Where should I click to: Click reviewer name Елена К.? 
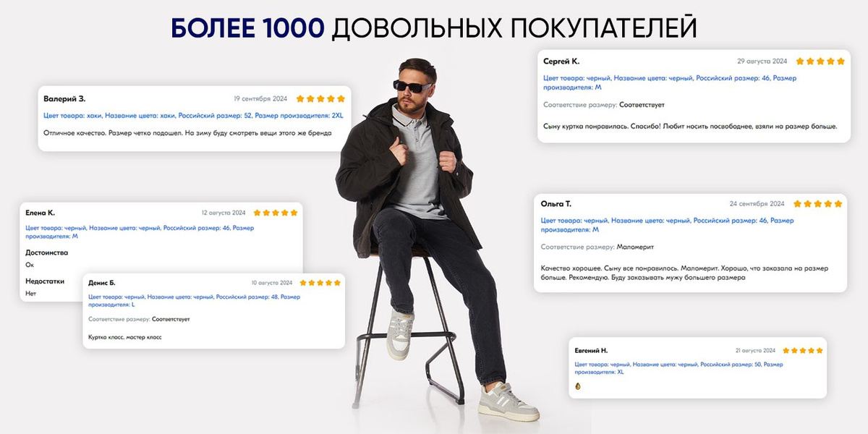pos(40,213)
